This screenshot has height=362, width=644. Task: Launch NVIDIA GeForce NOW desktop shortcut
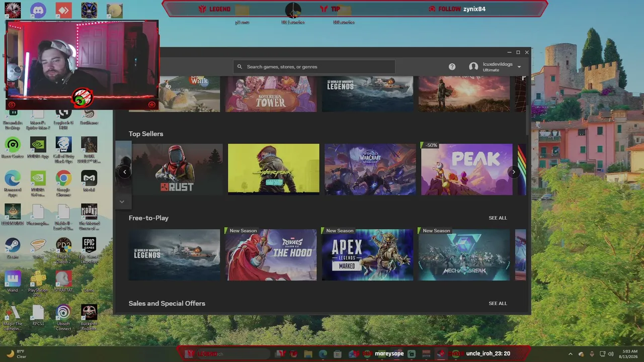(x=38, y=184)
